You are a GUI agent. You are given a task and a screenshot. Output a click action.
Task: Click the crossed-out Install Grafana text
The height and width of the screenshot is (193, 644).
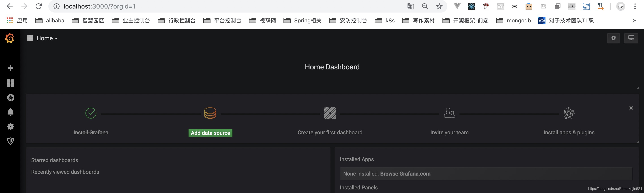click(91, 133)
